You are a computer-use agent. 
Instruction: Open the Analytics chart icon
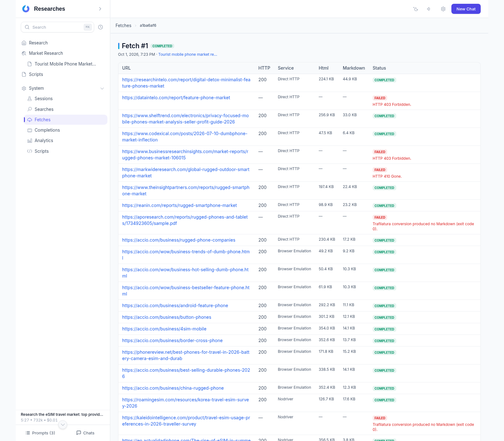coord(30,140)
